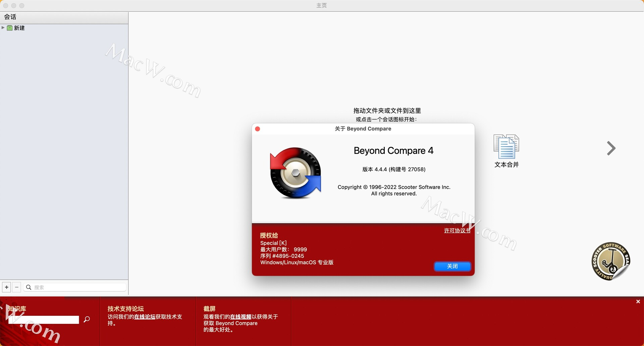Viewport: 644px width, 346px height.
Task: Open the 许可协议书 license agreement link
Action: coord(457,231)
